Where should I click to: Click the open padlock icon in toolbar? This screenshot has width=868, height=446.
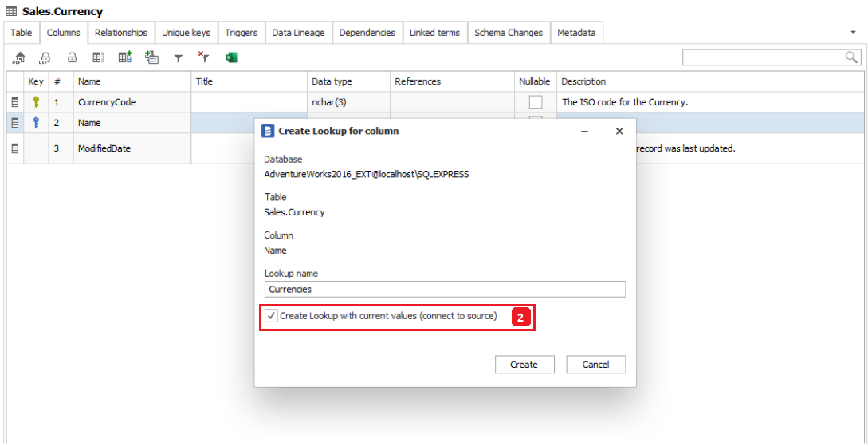72,57
